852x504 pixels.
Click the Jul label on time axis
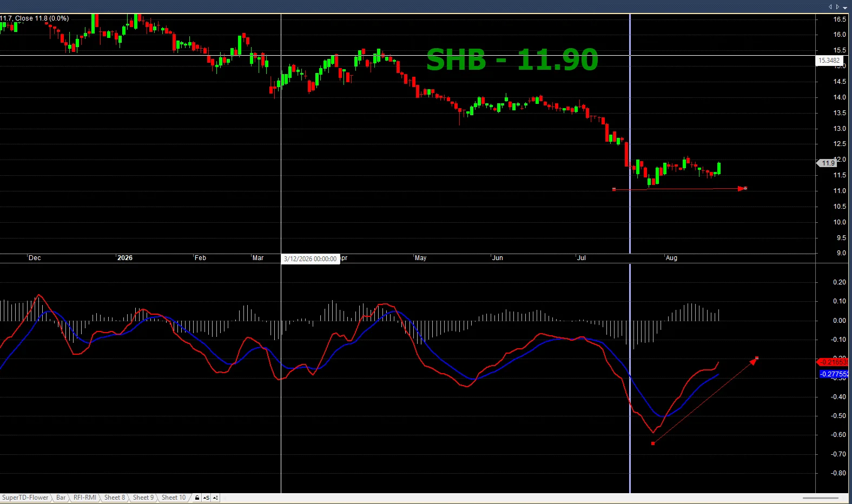coord(582,258)
